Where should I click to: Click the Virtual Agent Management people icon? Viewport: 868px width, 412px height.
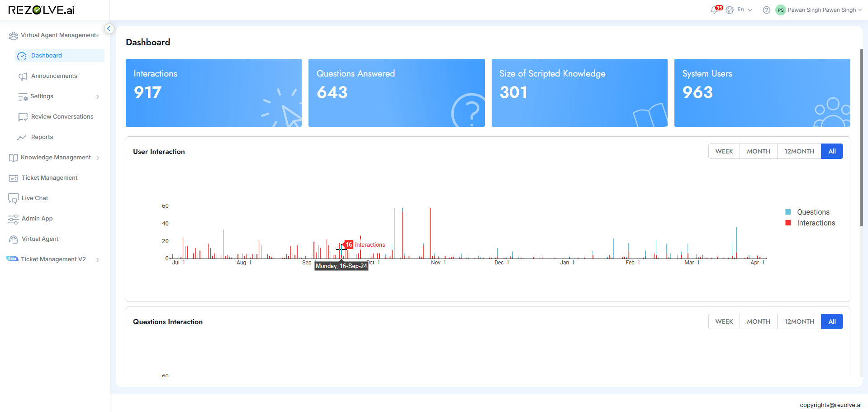pyautogui.click(x=14, y=35)
